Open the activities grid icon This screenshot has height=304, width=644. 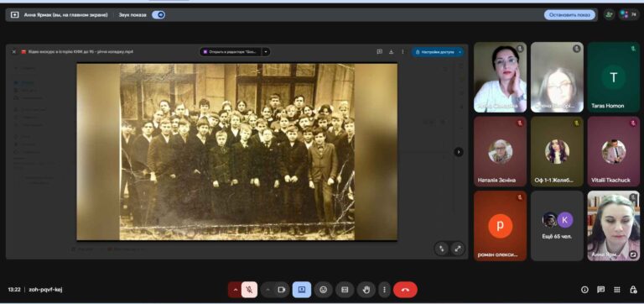[x=617, y=290]
